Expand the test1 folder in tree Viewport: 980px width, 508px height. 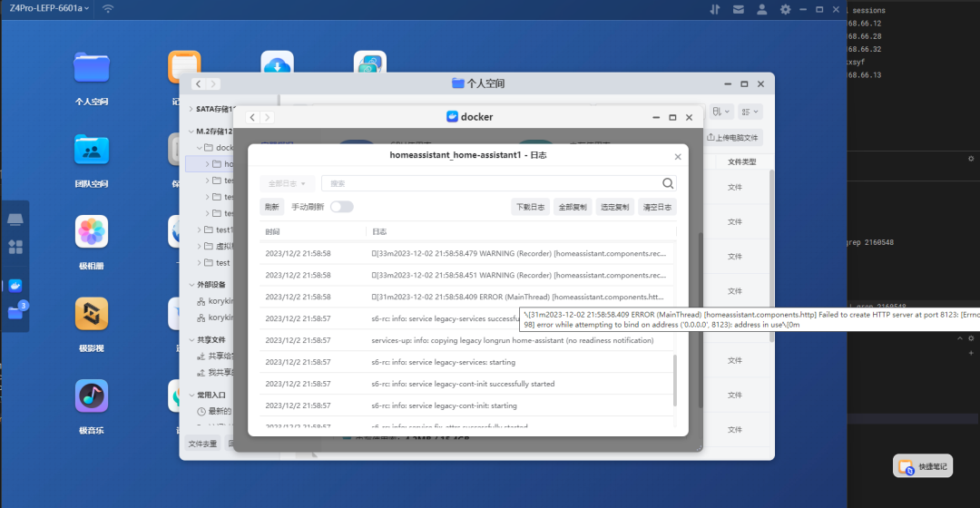click(x=199, y=230)
